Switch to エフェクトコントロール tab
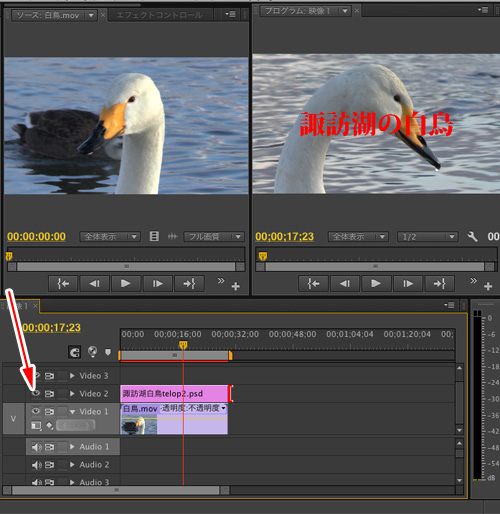Screen dimensions: 500x514 tap(160, 15)
